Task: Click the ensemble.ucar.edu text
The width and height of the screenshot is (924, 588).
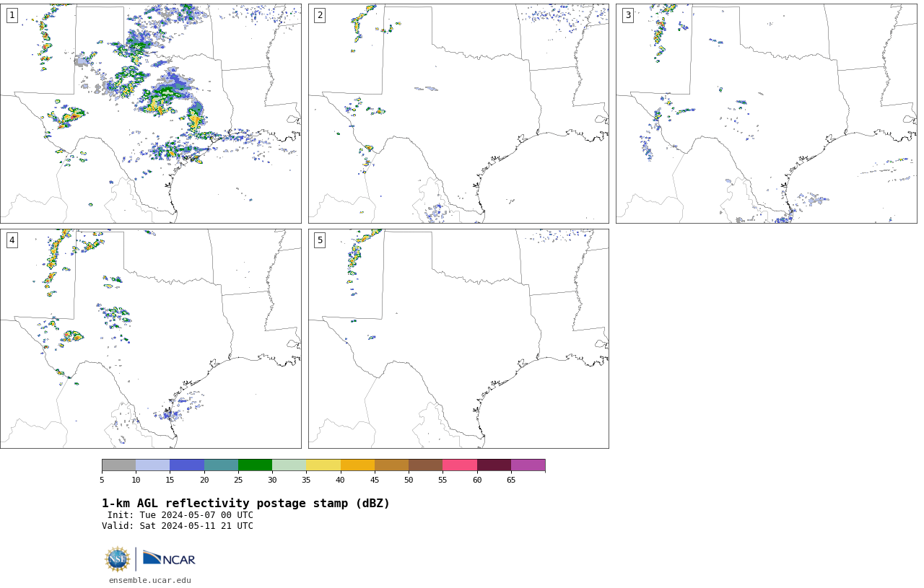Action: pos(150,580)
